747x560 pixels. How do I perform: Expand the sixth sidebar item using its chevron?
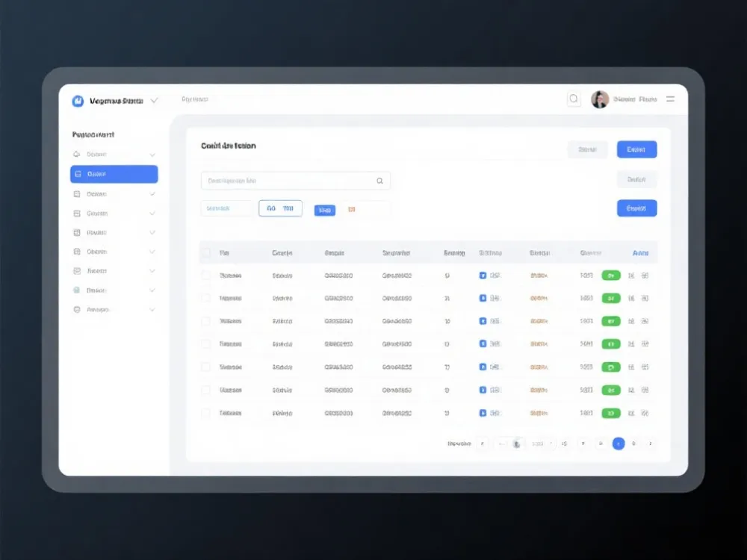(x=152, y=252)
